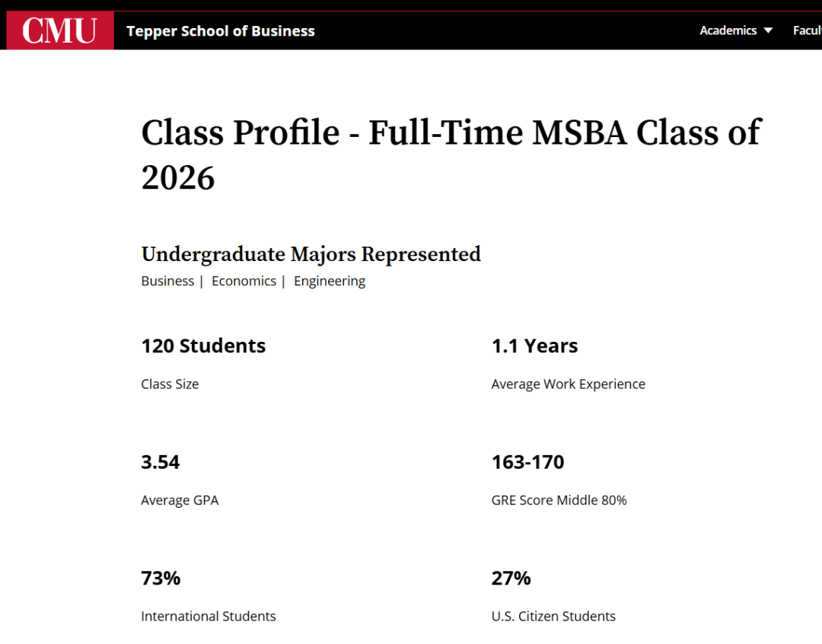822x644 pixels.
Task: Select the Engineering major text
Action: (330, 281)
